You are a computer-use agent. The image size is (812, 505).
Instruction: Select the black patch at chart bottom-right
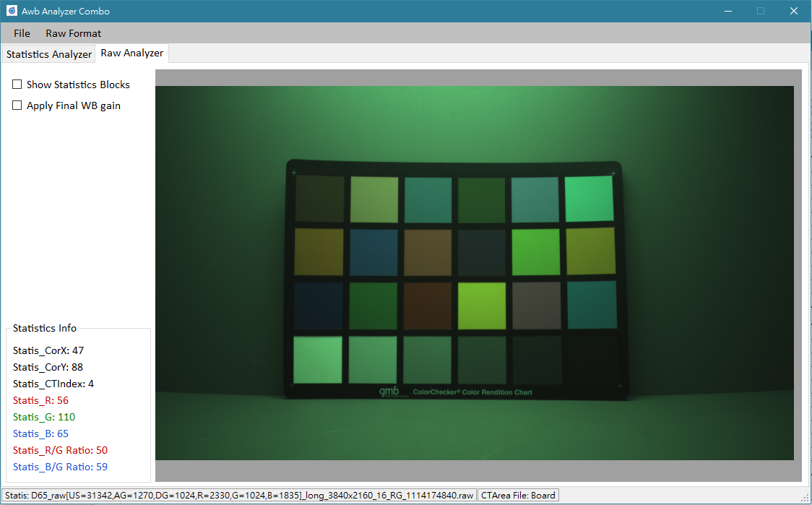(590, 360)
